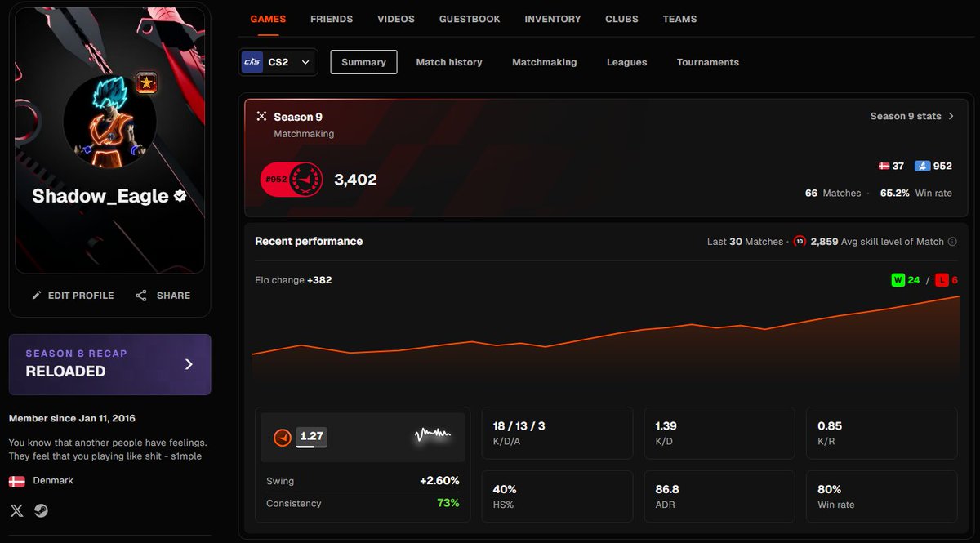Click the 86.8 ADR stat card

point(719,496)
